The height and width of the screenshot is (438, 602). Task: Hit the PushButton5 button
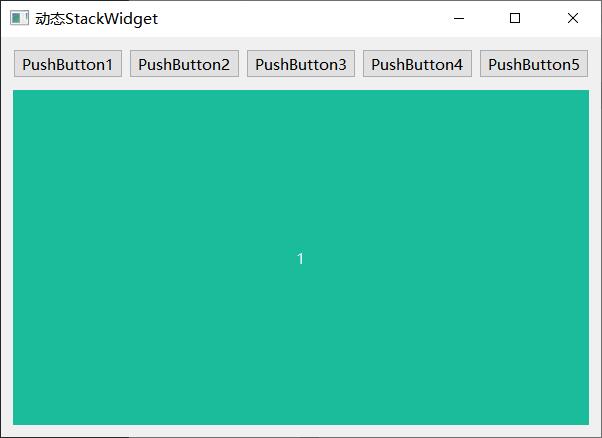(x=533, y=64)
